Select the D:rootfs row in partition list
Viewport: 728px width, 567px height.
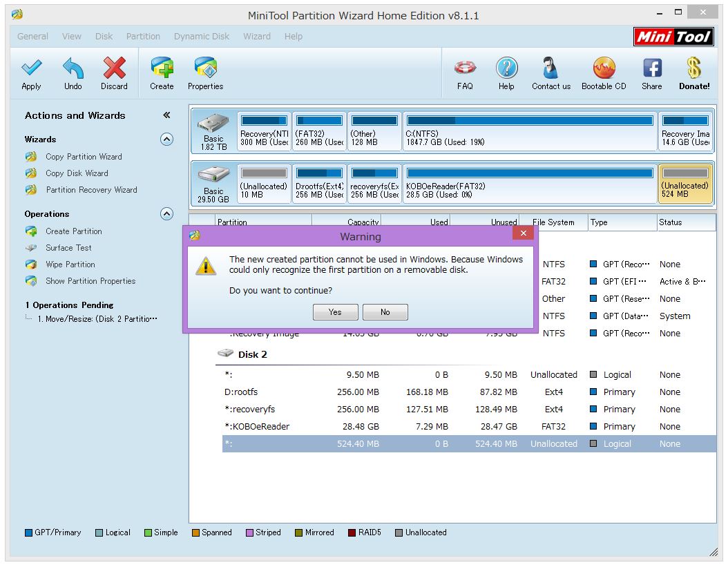[x=469, y=392]
